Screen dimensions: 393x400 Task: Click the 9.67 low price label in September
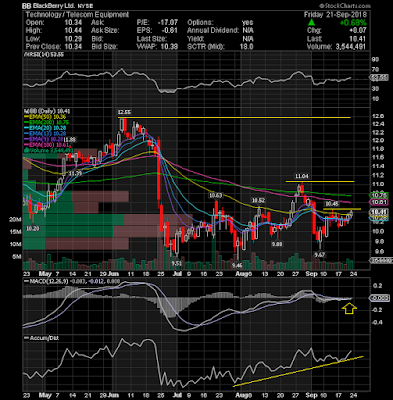(320, 255)
